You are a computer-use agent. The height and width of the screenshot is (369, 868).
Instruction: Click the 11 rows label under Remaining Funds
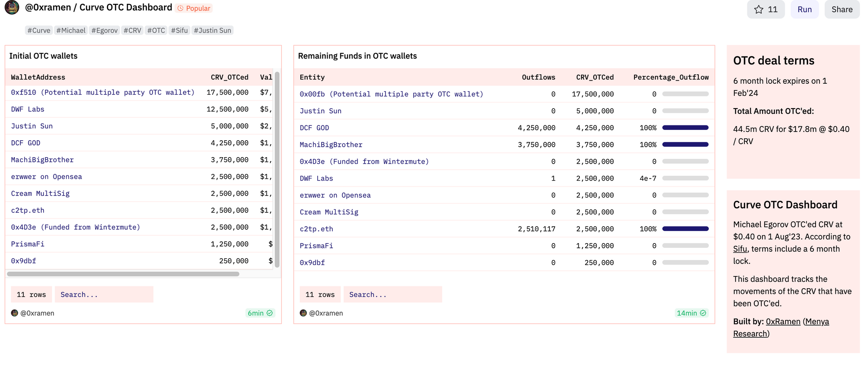[x=320, y=294]
